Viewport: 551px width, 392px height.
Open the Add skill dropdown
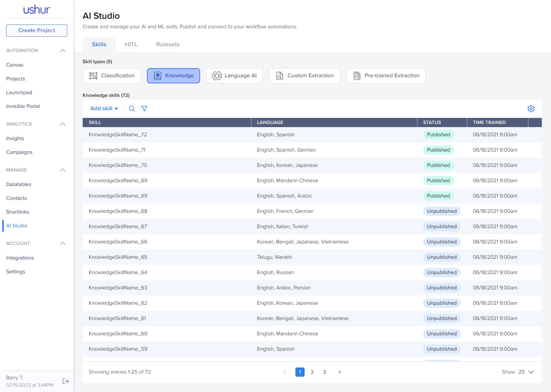click(104, 109)
